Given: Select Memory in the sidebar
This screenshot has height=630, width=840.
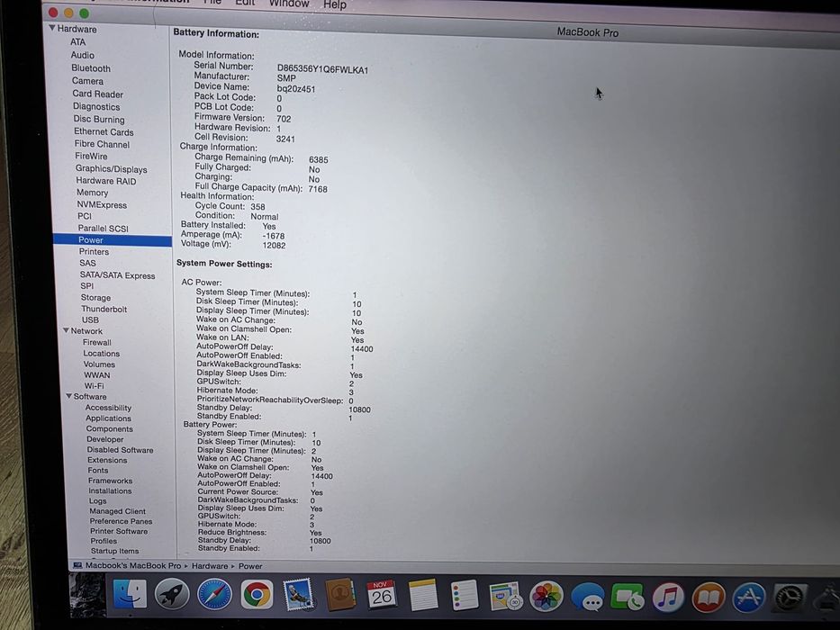Looking at the screenshot, I should (x=92, y=193).
